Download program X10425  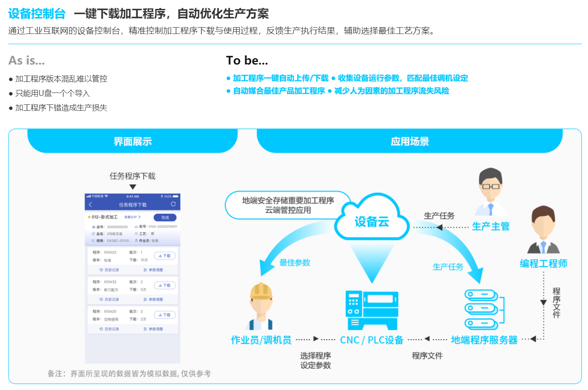click(164, 315)
